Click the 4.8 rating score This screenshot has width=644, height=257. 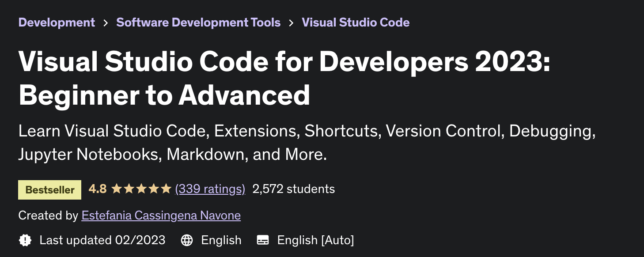(x=97, y=189)
